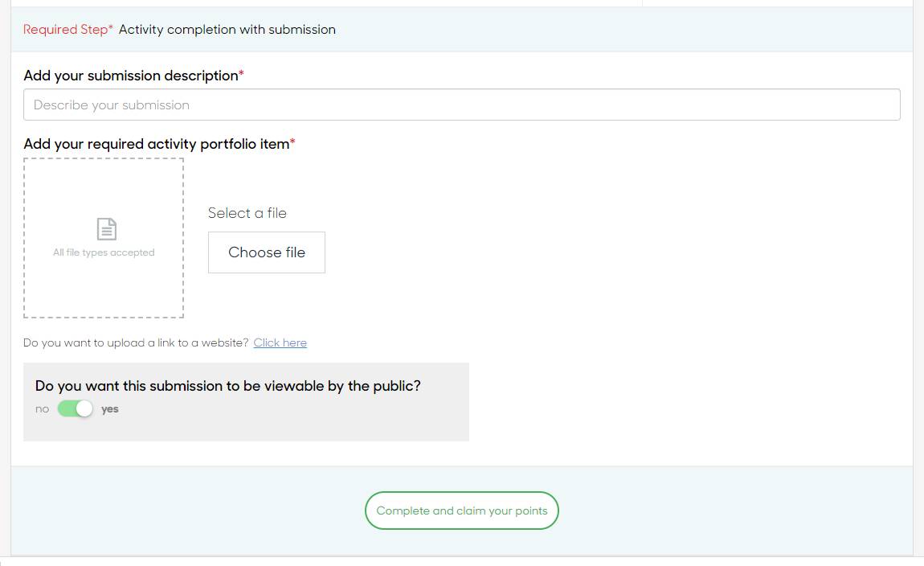Click the "Activity completion with submission" heading
924x566 pixels.
227,30
